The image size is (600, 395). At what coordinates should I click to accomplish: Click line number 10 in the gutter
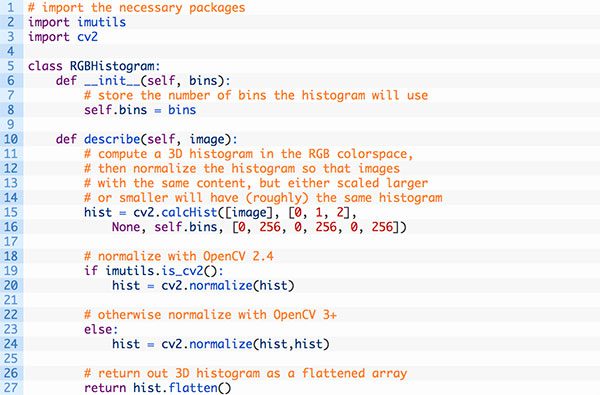coord(11,139)
